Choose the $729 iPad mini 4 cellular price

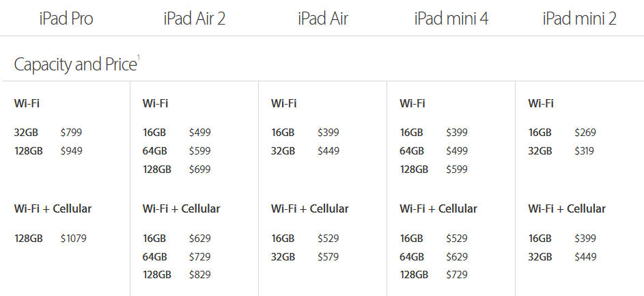pyautogui.click(x=457, y=275)
